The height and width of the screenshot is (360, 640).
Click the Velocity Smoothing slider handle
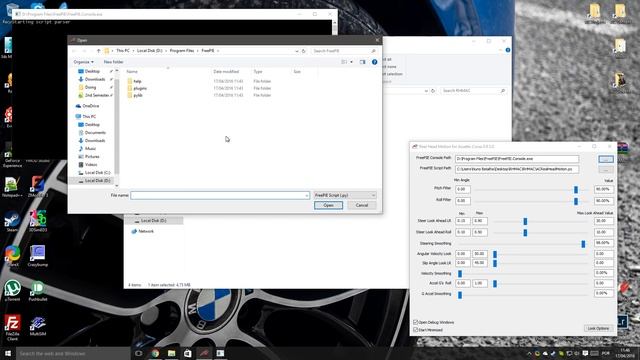click(460, 273)
